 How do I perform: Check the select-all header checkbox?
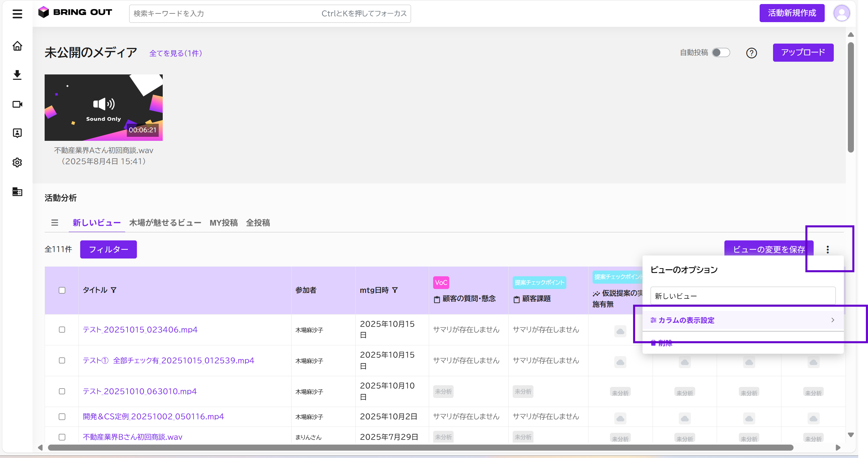coord(62,290)
